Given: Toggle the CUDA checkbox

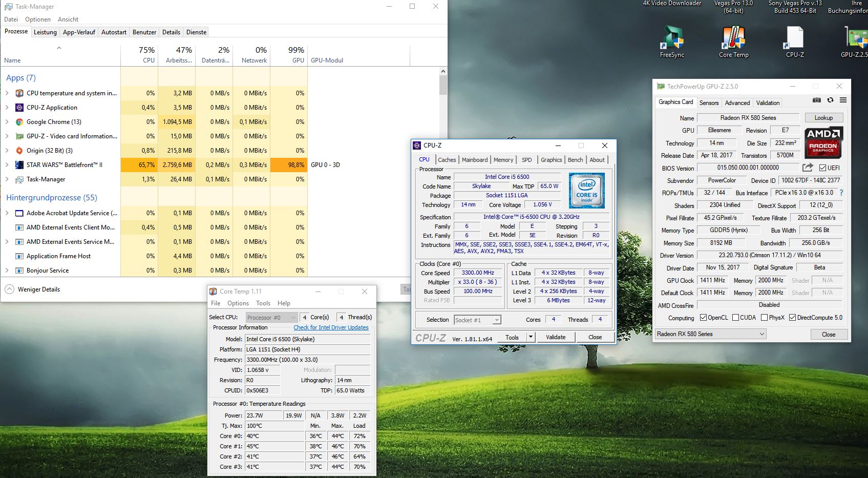Looking at the screenshot, I should pyautogui.click(x=735, y=318).
